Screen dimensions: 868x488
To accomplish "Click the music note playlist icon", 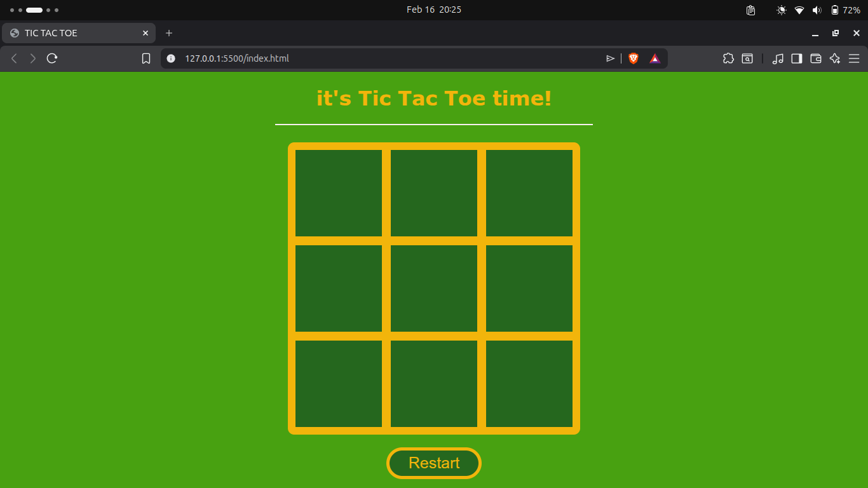I will (778, 58).
